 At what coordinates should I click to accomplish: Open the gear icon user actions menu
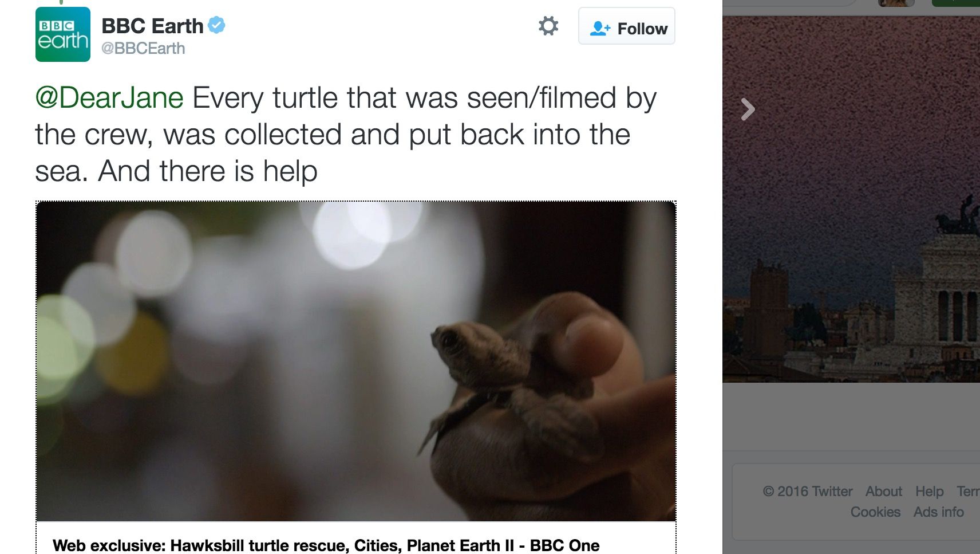548,26
